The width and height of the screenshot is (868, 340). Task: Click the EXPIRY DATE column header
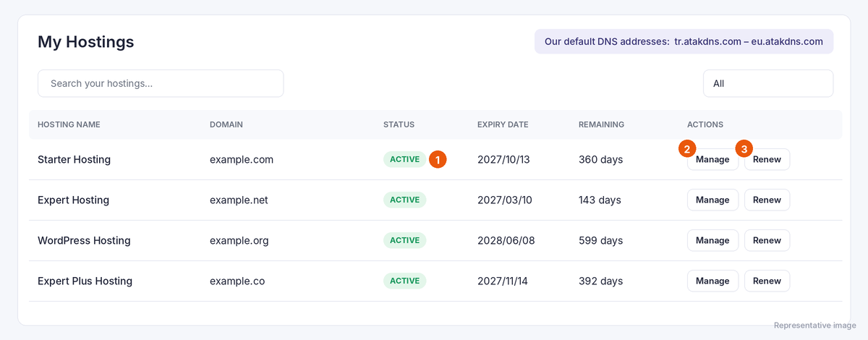point(503,124)
